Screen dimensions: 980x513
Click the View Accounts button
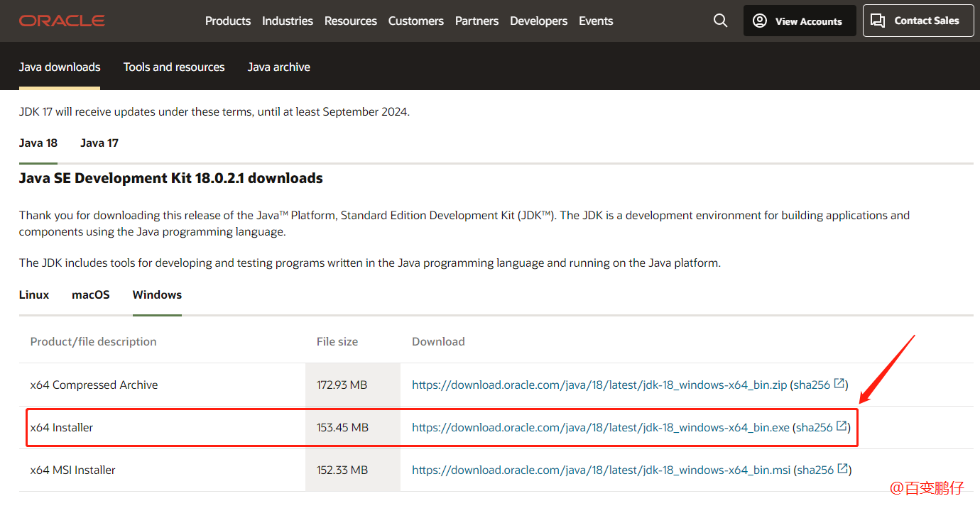pyautogui.click(x=800, y=21)
